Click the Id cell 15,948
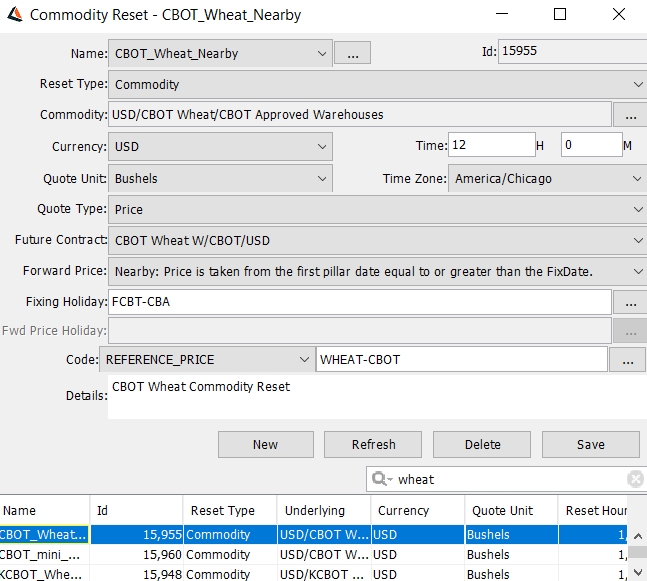Screen dimensions: 647x581 point(136,574)
